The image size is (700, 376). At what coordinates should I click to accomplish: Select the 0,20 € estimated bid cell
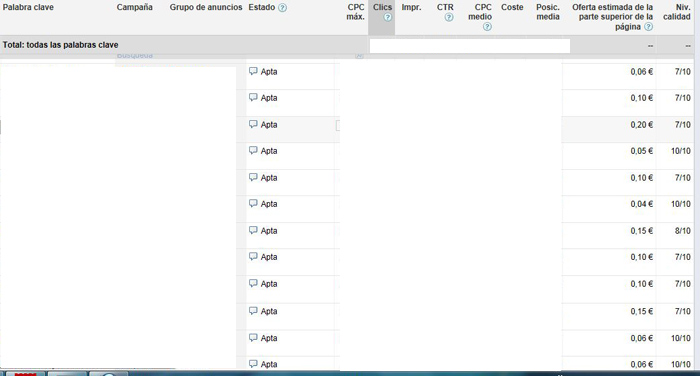[x=642, y=125]
